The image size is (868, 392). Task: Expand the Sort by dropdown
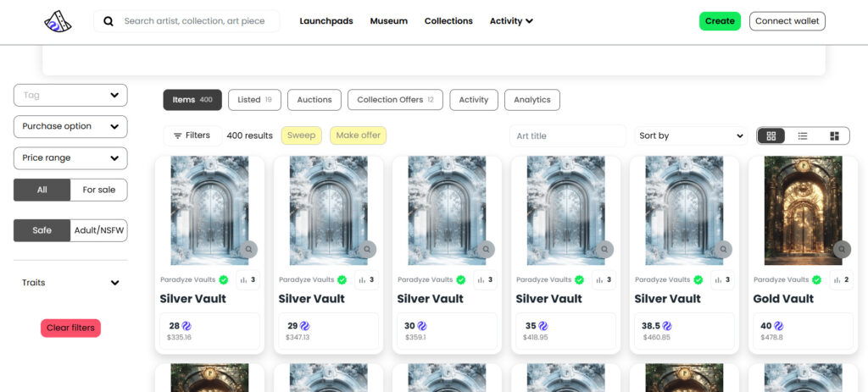691,135
